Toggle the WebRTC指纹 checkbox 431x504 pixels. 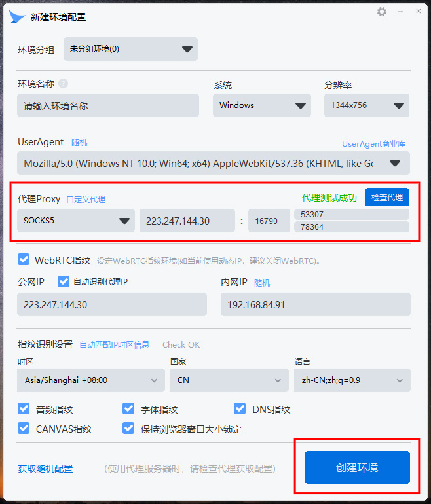(x=24, y=259)
